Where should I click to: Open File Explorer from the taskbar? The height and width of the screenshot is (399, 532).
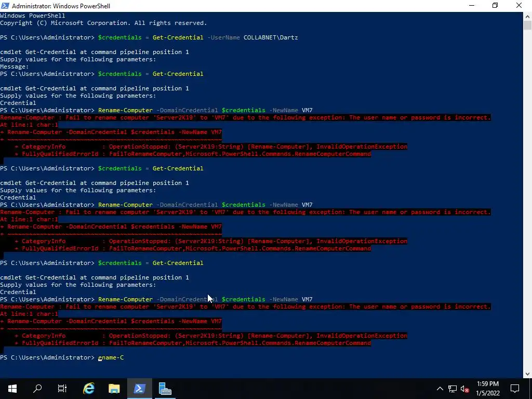point(114,389)
